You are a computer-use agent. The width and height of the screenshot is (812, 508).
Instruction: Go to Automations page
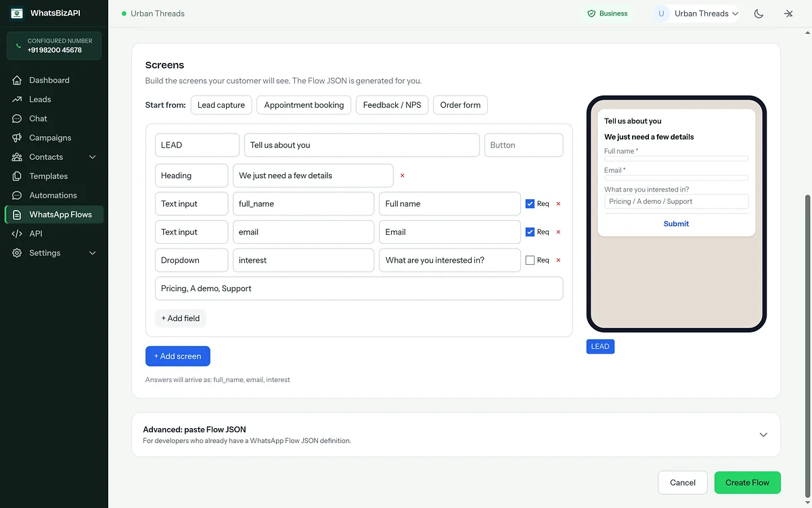click(x=54, y=195)
